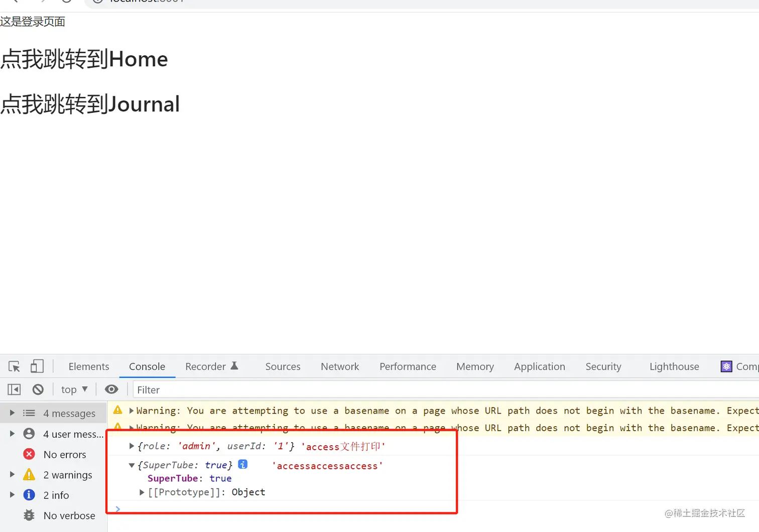759x532 pixels.
Task: Expand the first basename Warning message
Action: coord(132,411)
